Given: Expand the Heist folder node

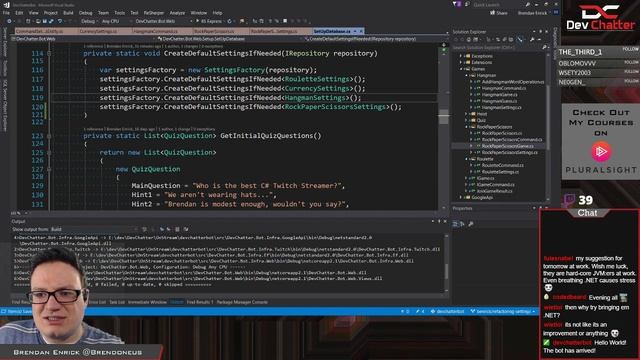Looking at the screenshot, I should 467,114.
